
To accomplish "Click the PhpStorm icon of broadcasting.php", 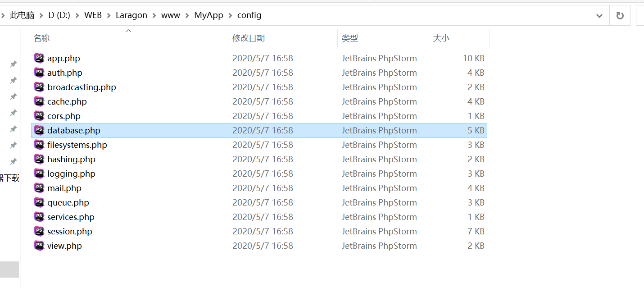I will pyautogui.click(x=39, y=87).
